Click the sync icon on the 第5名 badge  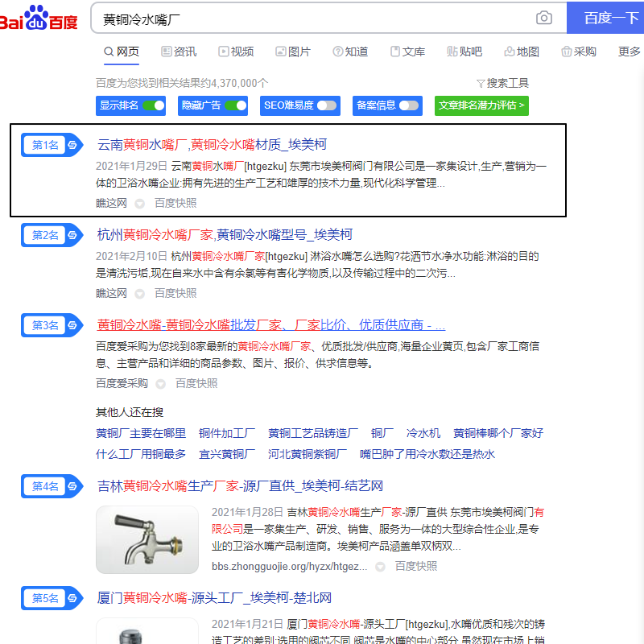pos(72,598)
